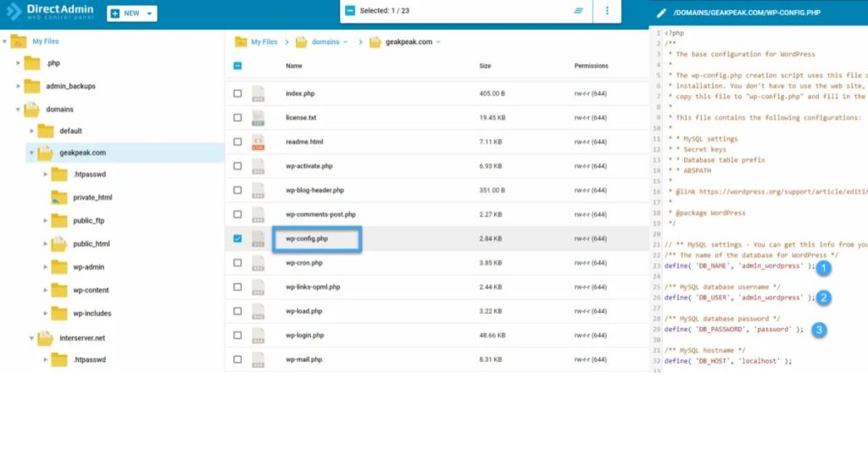Collapse the geakpeak.com tree folder

click(31, 153)
